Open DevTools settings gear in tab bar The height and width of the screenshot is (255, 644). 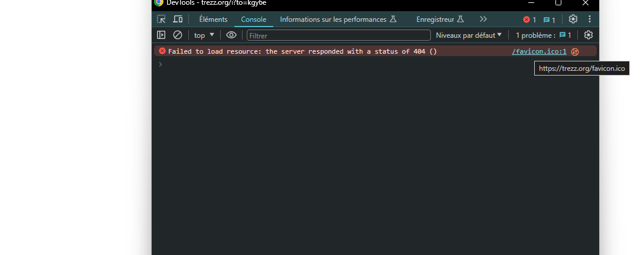573,19
